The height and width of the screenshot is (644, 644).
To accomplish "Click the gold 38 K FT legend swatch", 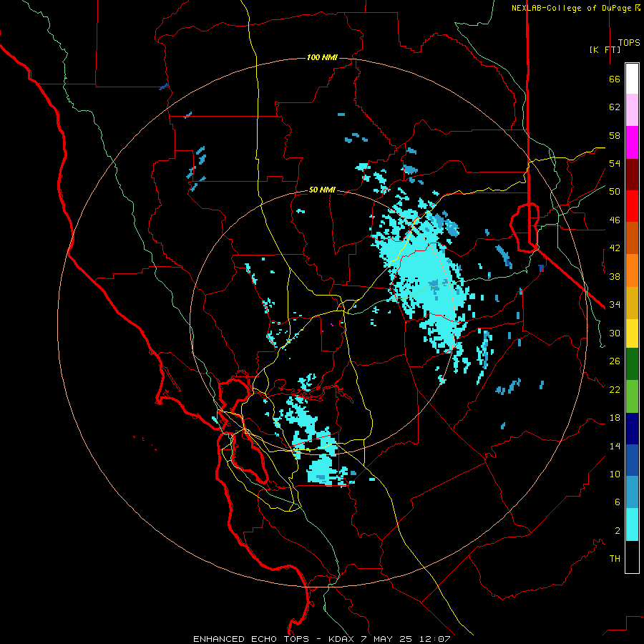I will (x=632, y=303).
